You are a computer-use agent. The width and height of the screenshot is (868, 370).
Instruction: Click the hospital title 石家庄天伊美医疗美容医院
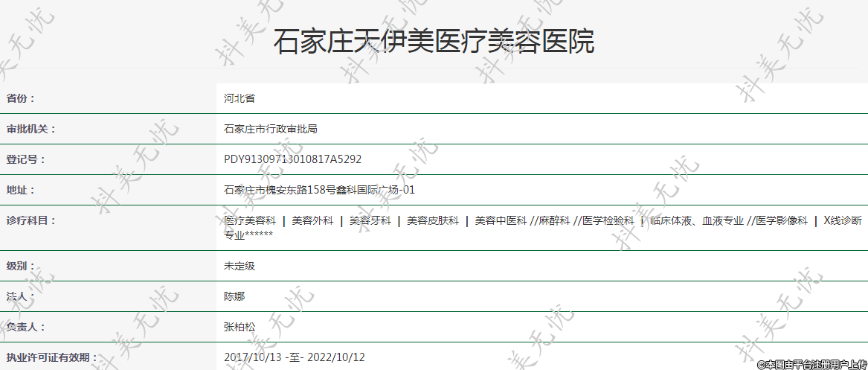coord(434,42)
